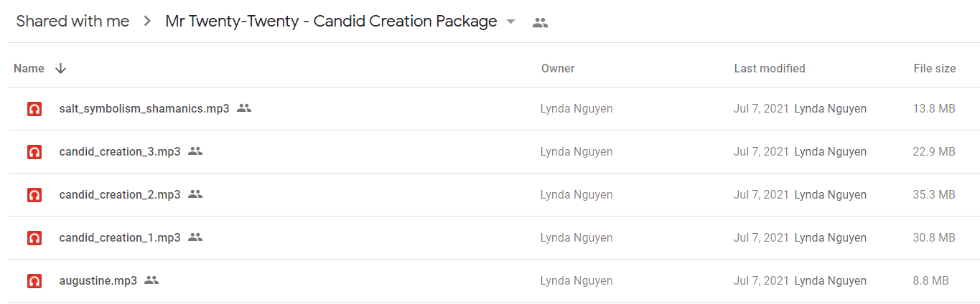Click the audio icon for salt_symbolism_shamanics.mp3
This screenshot has height=304, width=980.
pos(34,109)
